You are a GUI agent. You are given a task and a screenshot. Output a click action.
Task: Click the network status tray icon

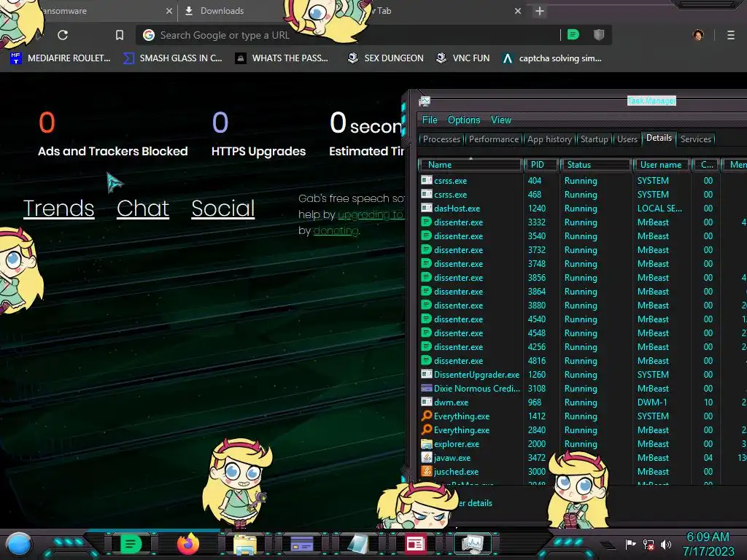(649, 544)
